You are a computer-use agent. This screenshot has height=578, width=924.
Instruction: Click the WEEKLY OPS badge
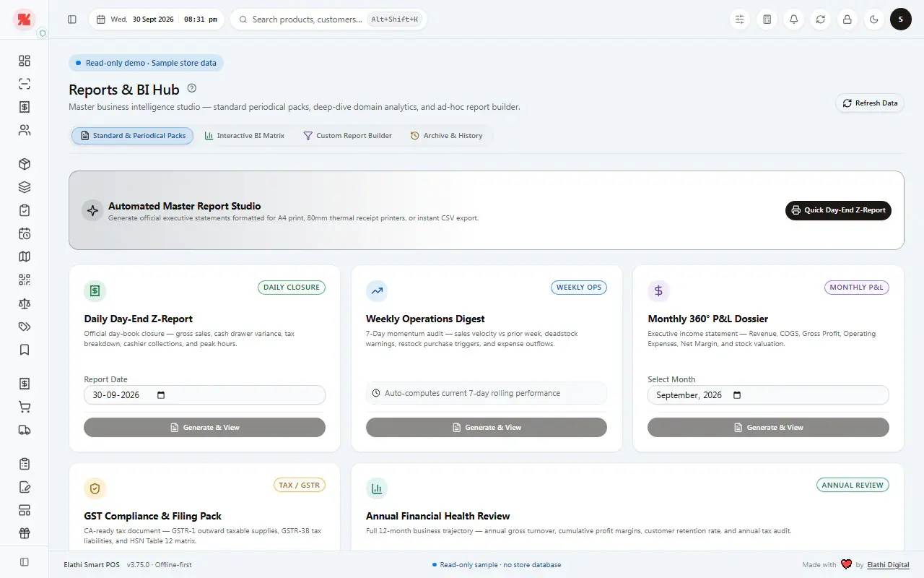pos(579,288)
